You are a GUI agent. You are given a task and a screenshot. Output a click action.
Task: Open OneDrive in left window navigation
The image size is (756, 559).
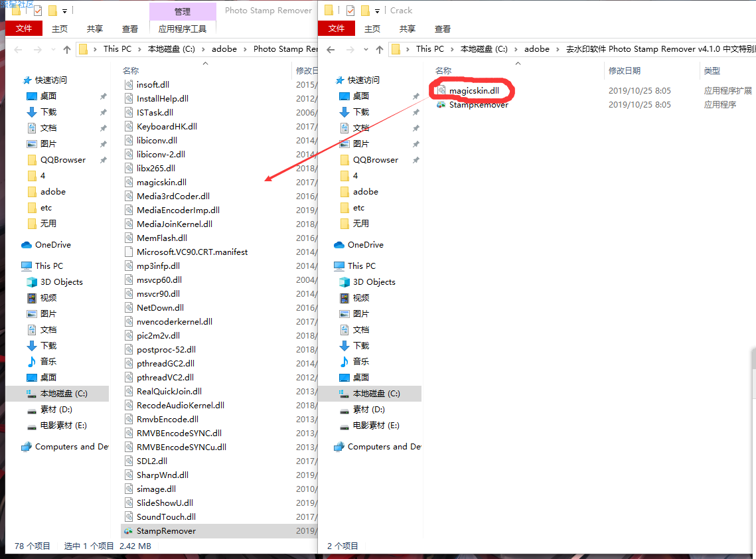point(52,244)
